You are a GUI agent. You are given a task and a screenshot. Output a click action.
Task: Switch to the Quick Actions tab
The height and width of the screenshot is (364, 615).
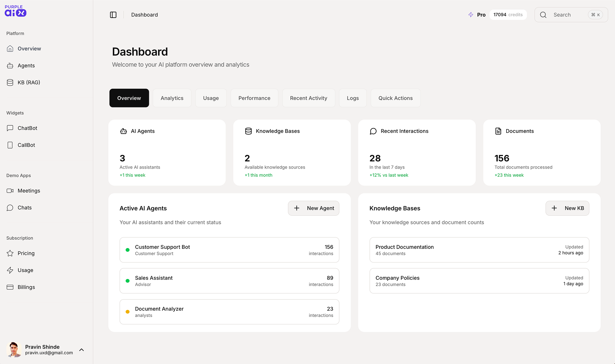coord(395,98)
